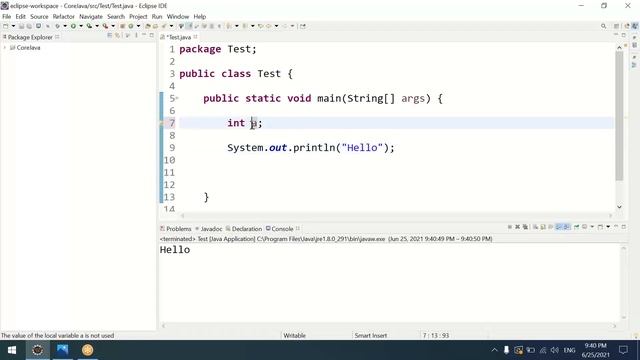This screenshot has width=640, height=360.
Task: Click the green Run button
Action: click(73, 26)
